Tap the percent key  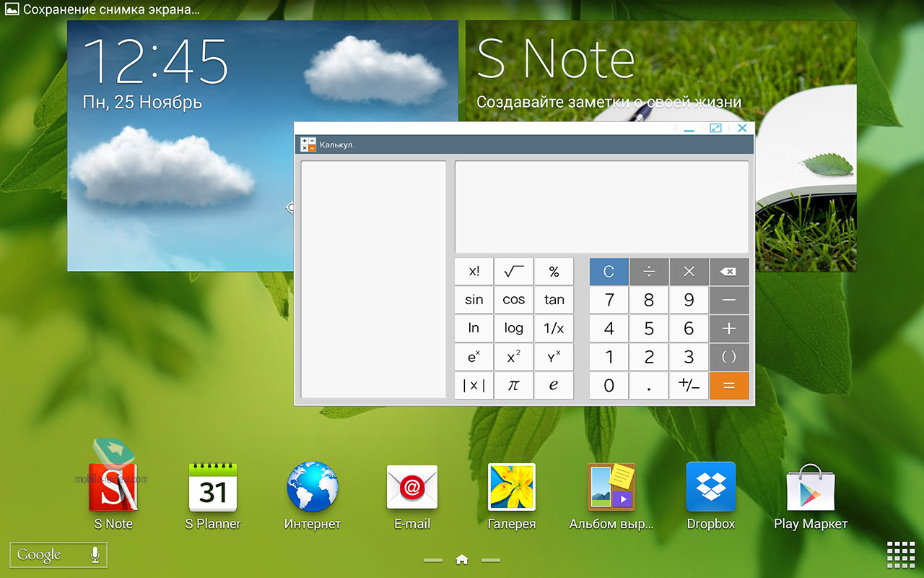(x=554, y=272)
